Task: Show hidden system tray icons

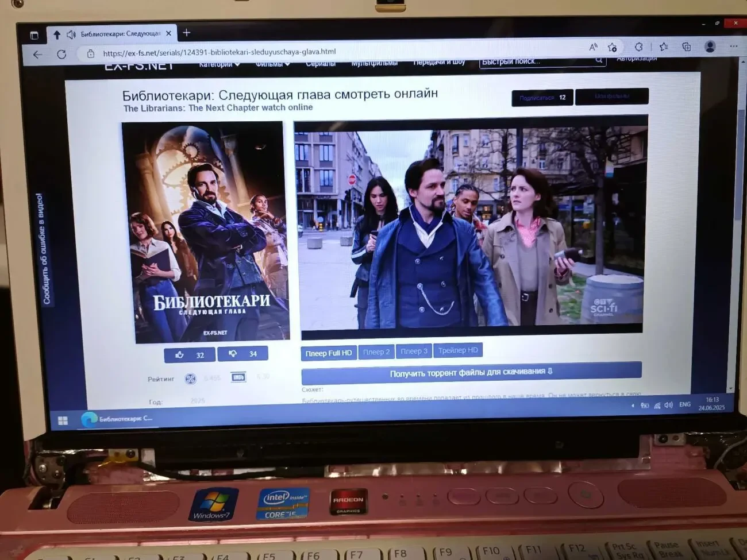Action: pyautogui.click(x=633, y=405)
